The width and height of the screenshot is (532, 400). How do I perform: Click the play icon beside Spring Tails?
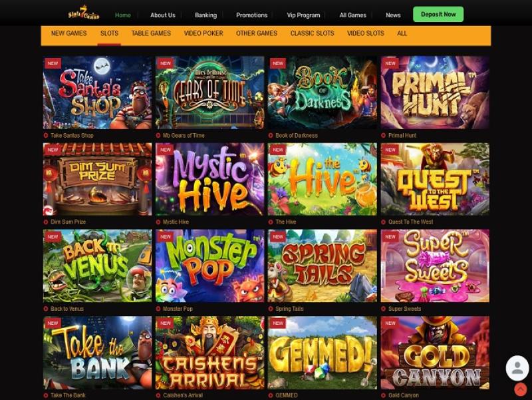(271, 309)
